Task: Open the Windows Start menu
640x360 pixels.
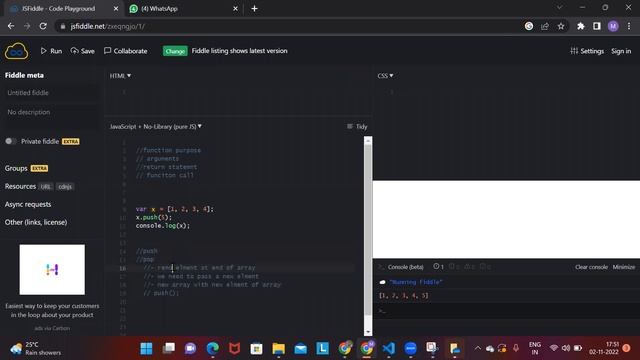Action: pos(146,349)
